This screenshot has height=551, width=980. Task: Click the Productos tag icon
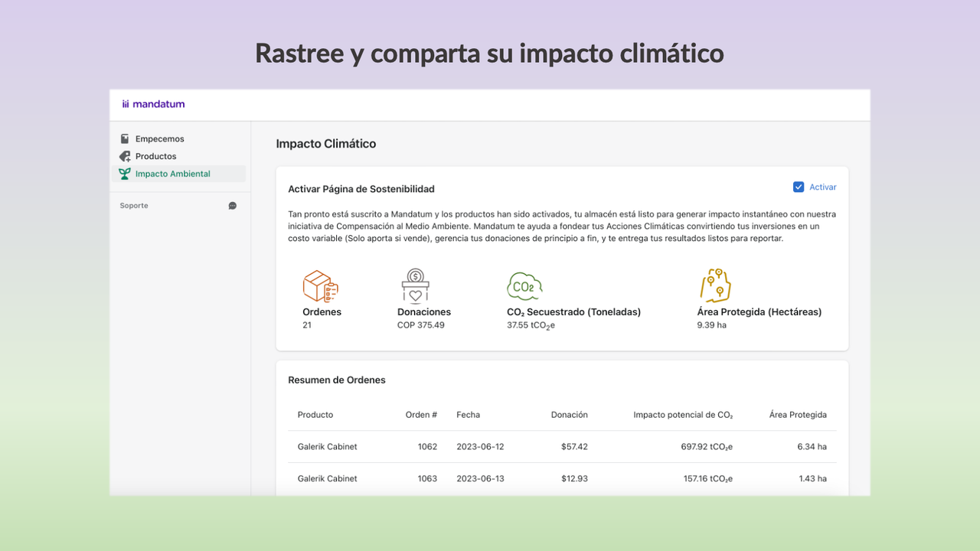coord(125,156)
